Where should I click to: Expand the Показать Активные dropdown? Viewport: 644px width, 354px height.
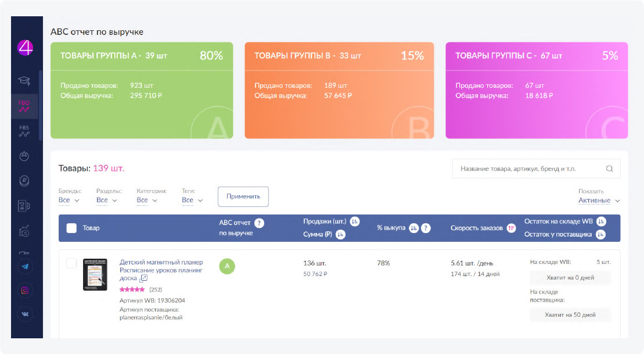click(x=599, y=201)
